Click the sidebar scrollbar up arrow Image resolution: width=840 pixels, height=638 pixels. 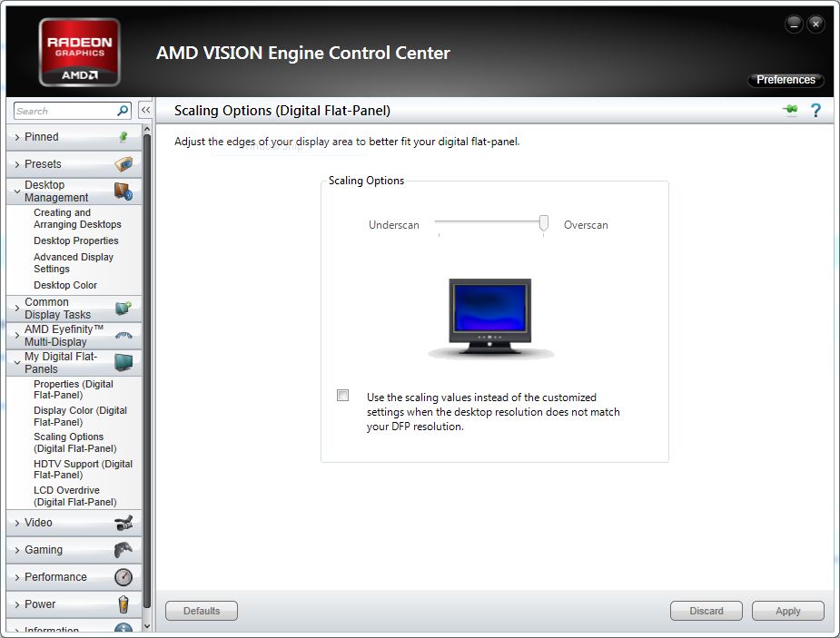(147, 130)
